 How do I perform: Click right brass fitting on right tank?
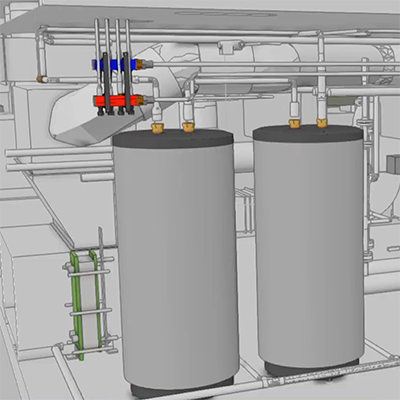coord(321,123)
